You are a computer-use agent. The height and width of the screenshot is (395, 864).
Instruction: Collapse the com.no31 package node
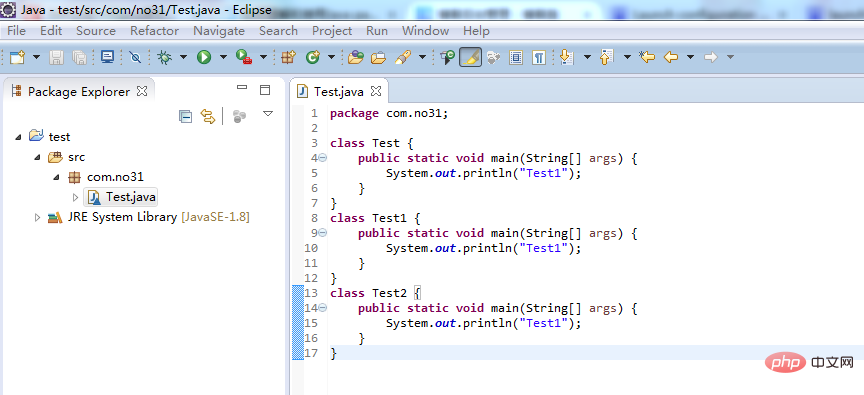click(x=57, y=177)
